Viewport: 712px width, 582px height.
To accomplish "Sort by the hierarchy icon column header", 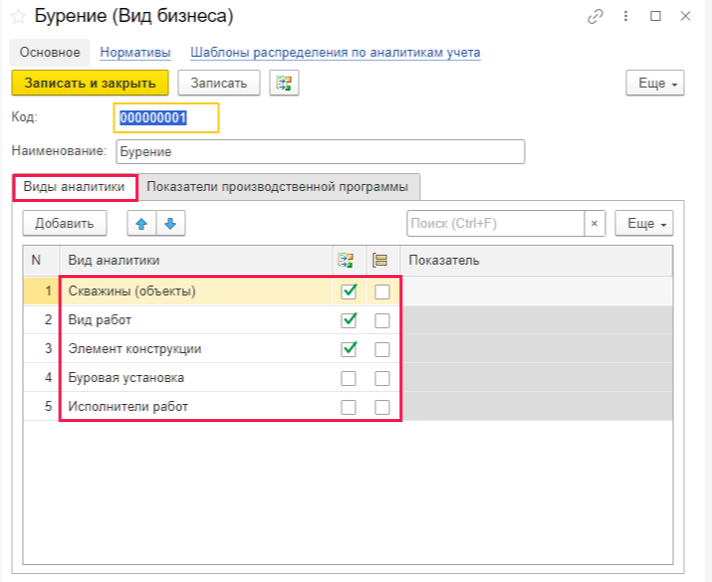I will (380, 261).
